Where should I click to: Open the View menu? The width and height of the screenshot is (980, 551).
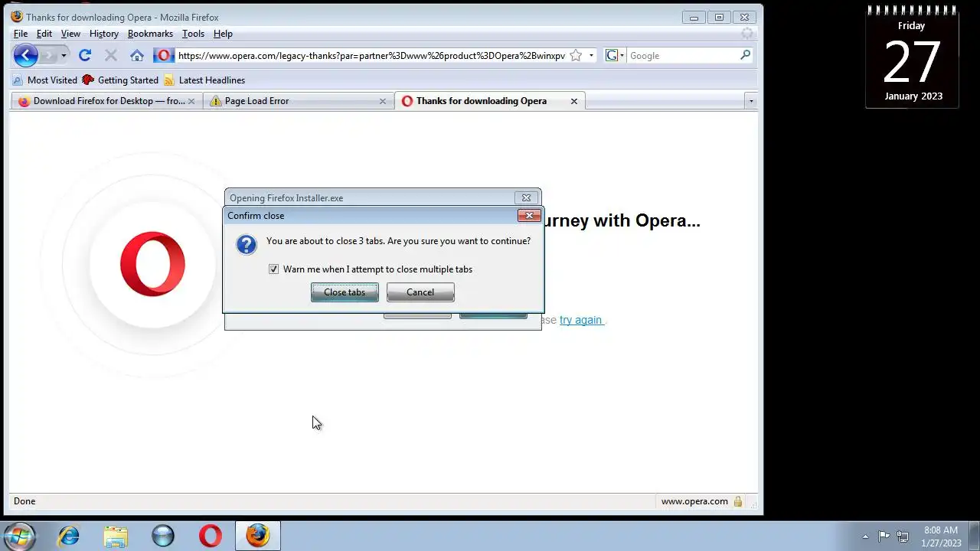(x=70, y=34)
